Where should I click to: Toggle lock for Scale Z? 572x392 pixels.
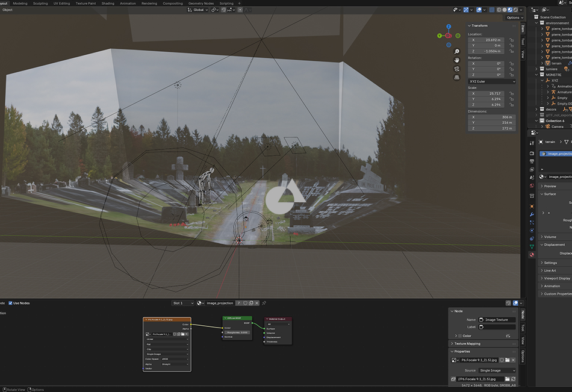click(511, 105)
